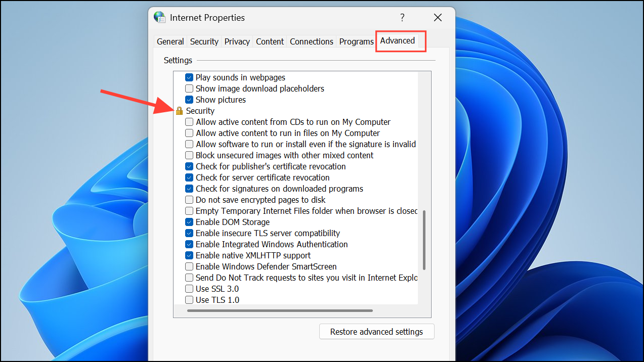Enable Show image download placeholders

[x=189, y=88]
